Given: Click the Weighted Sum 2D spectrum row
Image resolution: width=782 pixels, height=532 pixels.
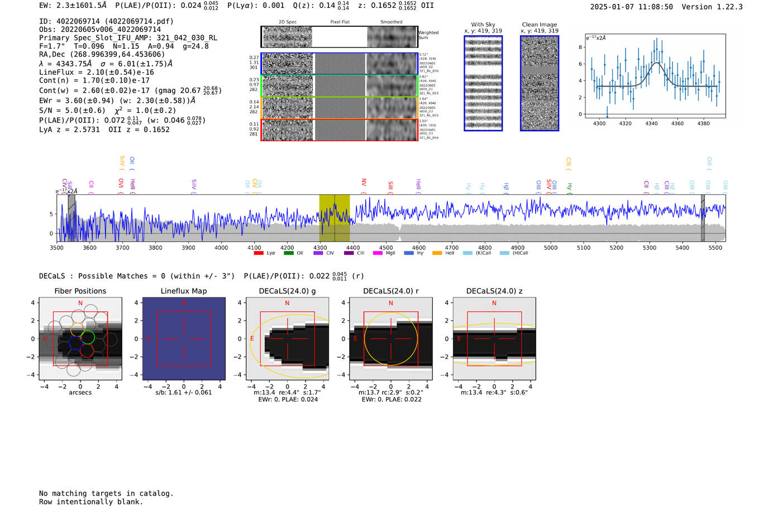Looking at the screenshot, I should click(x=340, y=37).
